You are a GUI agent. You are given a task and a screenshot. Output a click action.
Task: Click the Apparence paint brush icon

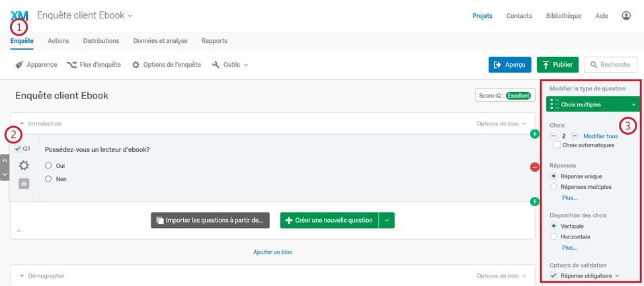tap(19, 65)
